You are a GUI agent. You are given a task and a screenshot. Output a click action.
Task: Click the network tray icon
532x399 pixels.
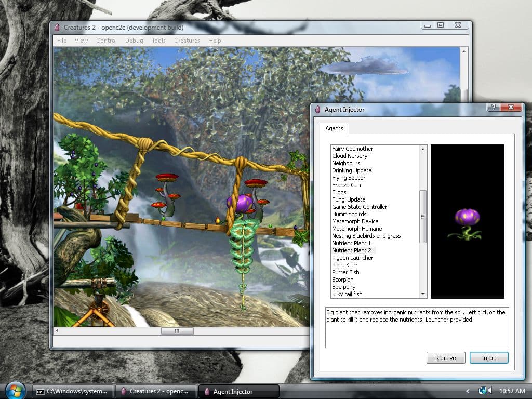pos(482,391)
